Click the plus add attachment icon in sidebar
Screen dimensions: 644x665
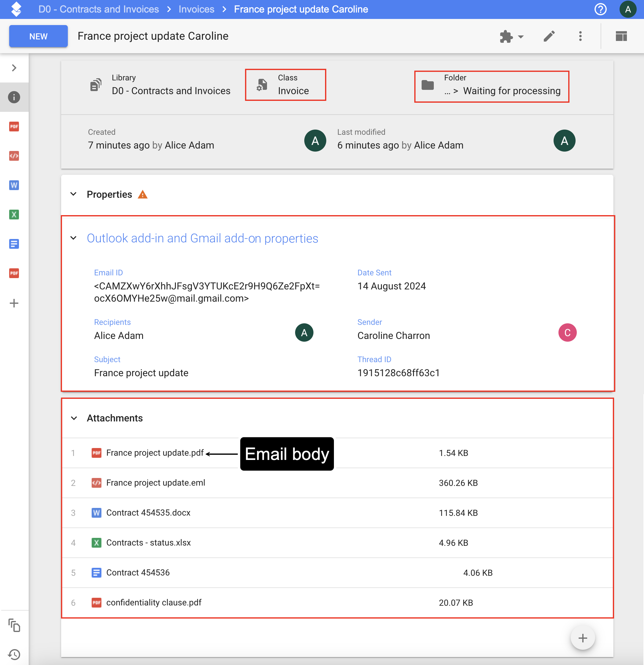pos(14,303)
